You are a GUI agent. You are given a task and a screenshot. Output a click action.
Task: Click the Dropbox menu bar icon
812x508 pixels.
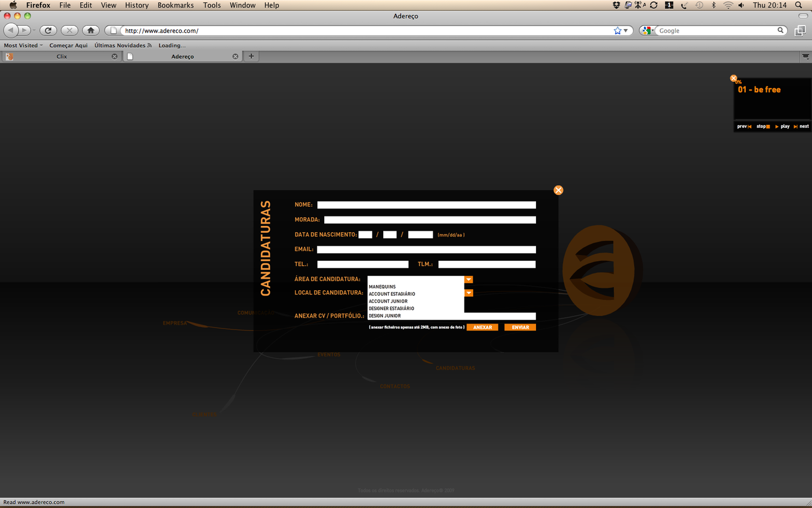coord(617,5)
